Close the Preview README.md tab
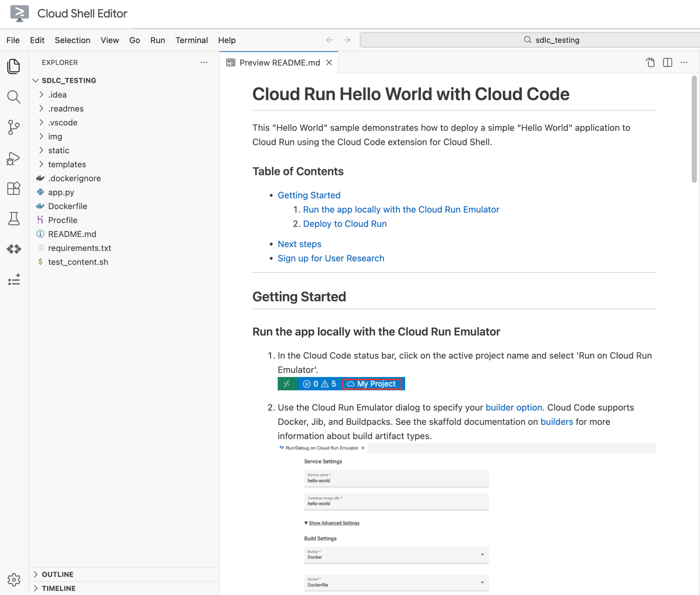The image size is (700, 595). (x=329, y=63)
